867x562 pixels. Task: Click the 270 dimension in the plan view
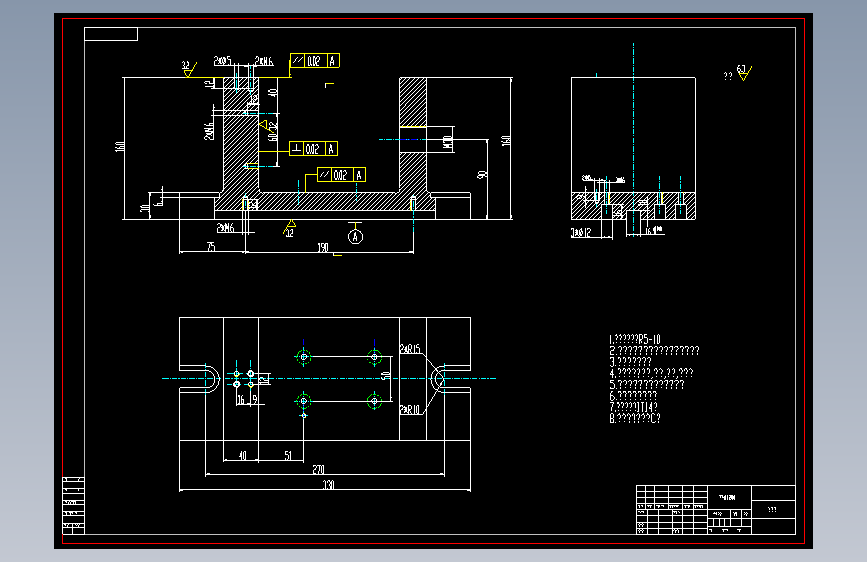pyautogui.click(x=318, y=469)
